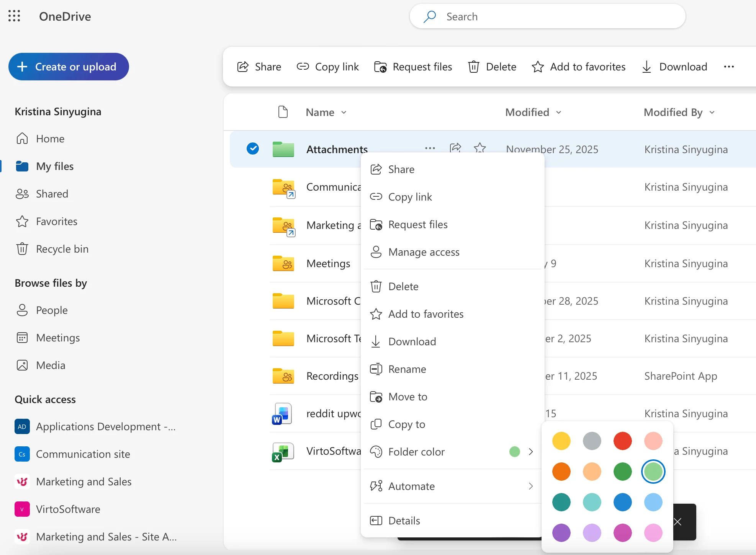The width and height of the screenshot is (756, 555).
Task: Uncheck the Attachments row selection checkbox
Action: [253, 149]
